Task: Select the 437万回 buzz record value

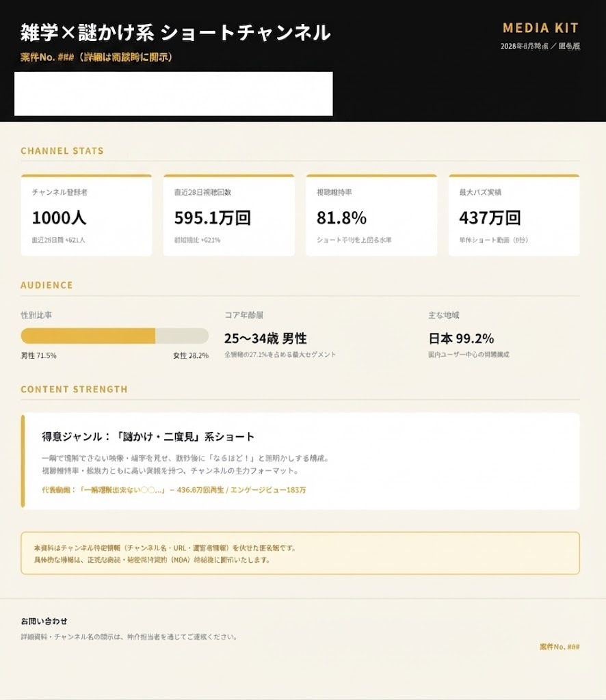Action: [x=490, y=218]
